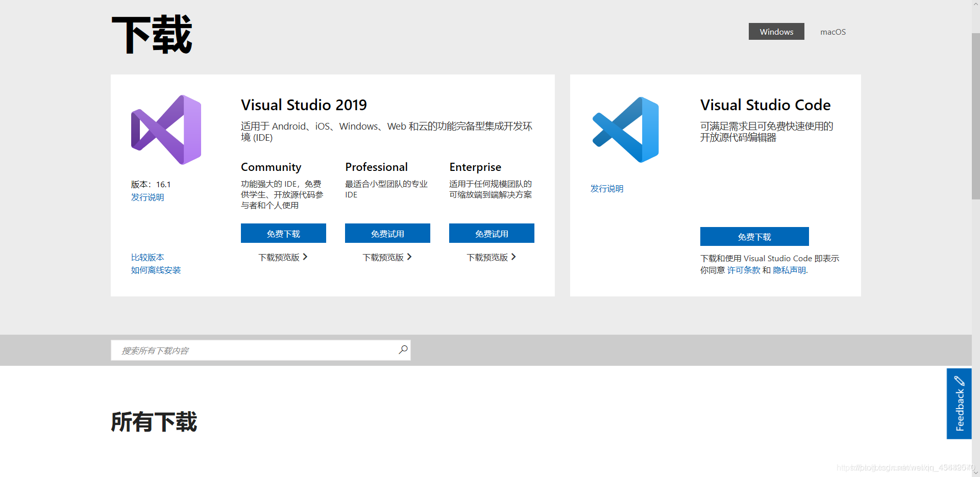Image resolution: width=980 pixels, height=477 pixels.
Task: Click the Professional edition heading
Action: (x=376, y=167)
